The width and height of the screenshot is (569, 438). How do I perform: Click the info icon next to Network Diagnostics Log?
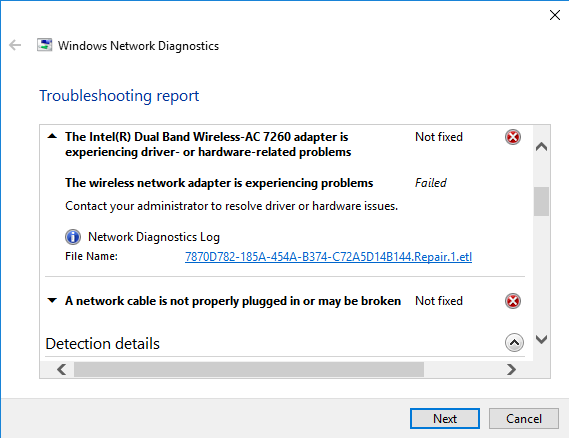[73, 237]
